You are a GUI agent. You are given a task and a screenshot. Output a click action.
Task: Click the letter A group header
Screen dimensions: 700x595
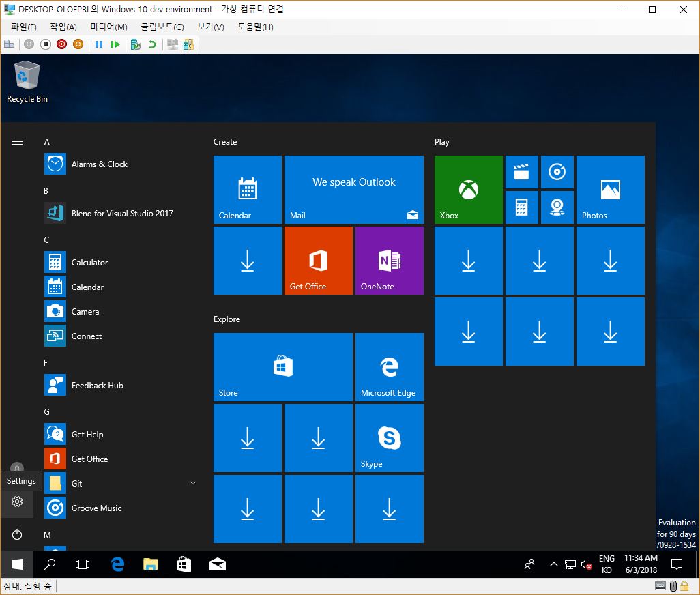47,142
